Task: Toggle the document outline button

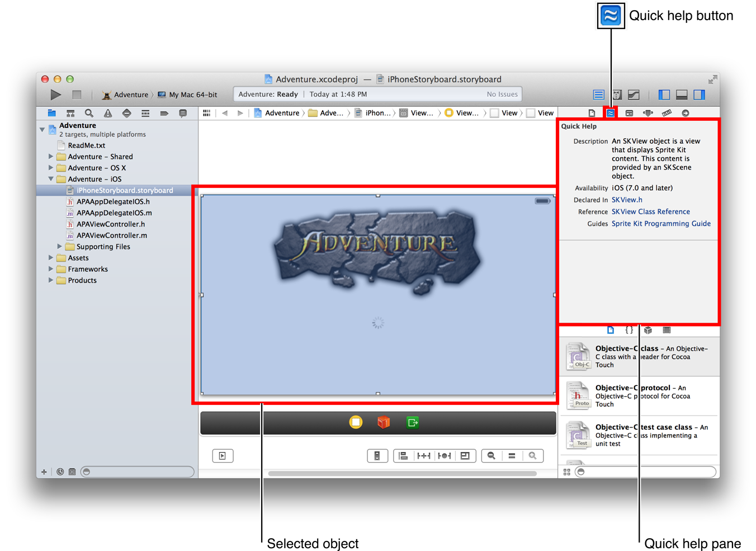Action: click(222, 456)
